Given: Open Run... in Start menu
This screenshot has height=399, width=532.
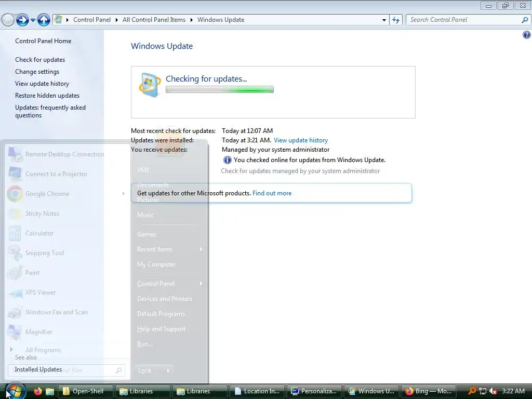Looking at the screenshot, I should click(x=145, y=344).
